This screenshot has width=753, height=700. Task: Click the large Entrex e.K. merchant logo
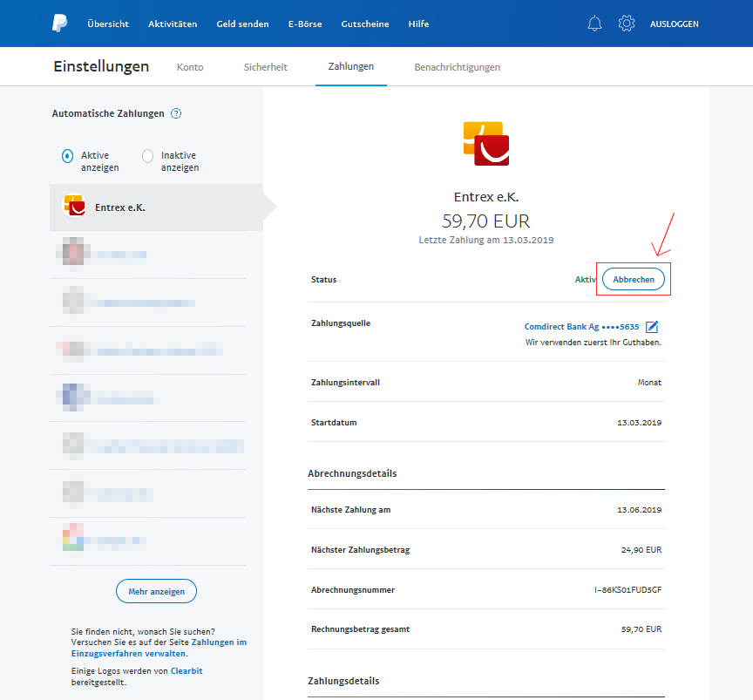coord(486,144)
